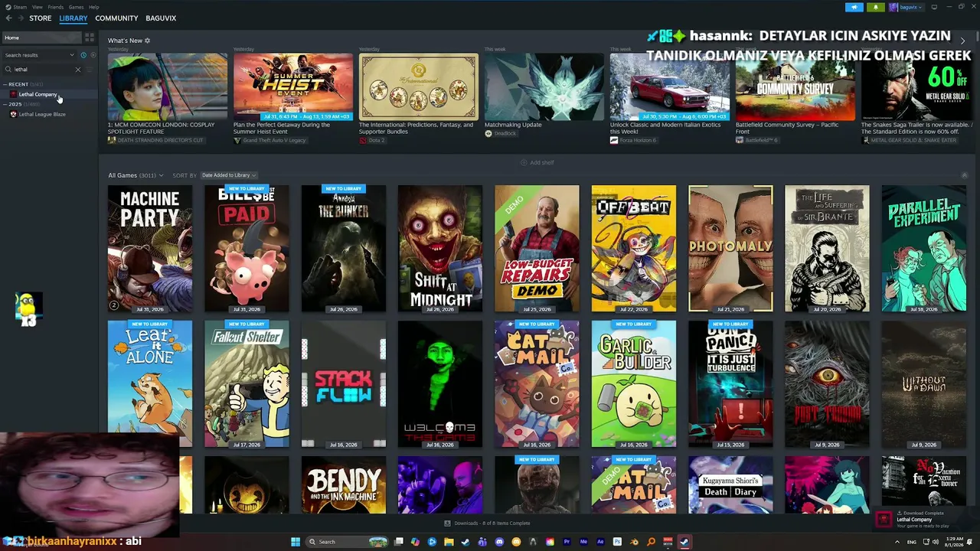980x551 pixels.
Task: Show hidden system tray icons
Action: (x=897, y=542)
